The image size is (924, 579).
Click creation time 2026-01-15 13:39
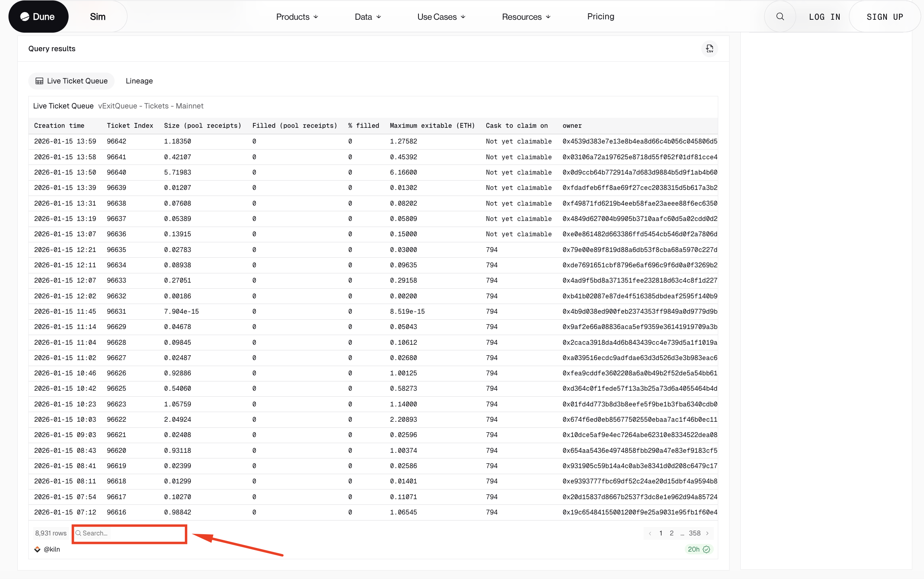[65, 188]
